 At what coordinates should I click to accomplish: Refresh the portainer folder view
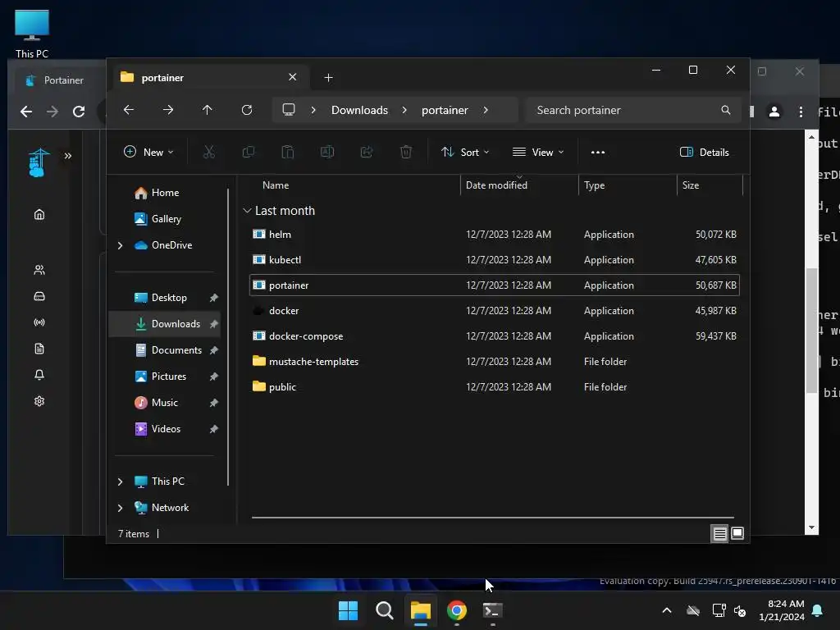click(x=246, y=110)
